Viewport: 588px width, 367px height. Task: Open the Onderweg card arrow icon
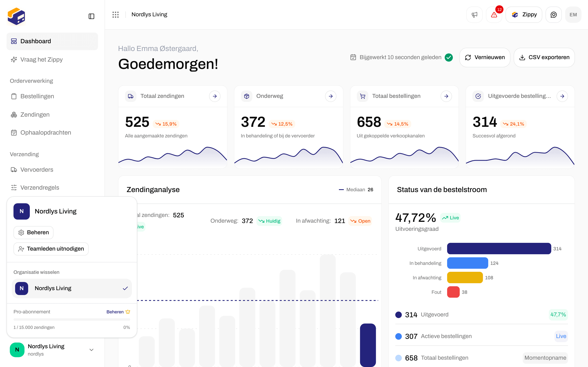[331, 96]
